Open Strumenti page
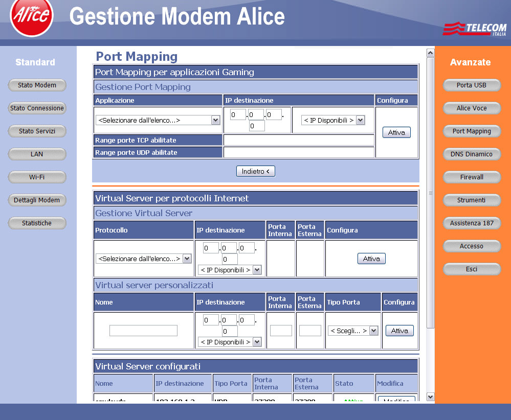 [472, 200]
